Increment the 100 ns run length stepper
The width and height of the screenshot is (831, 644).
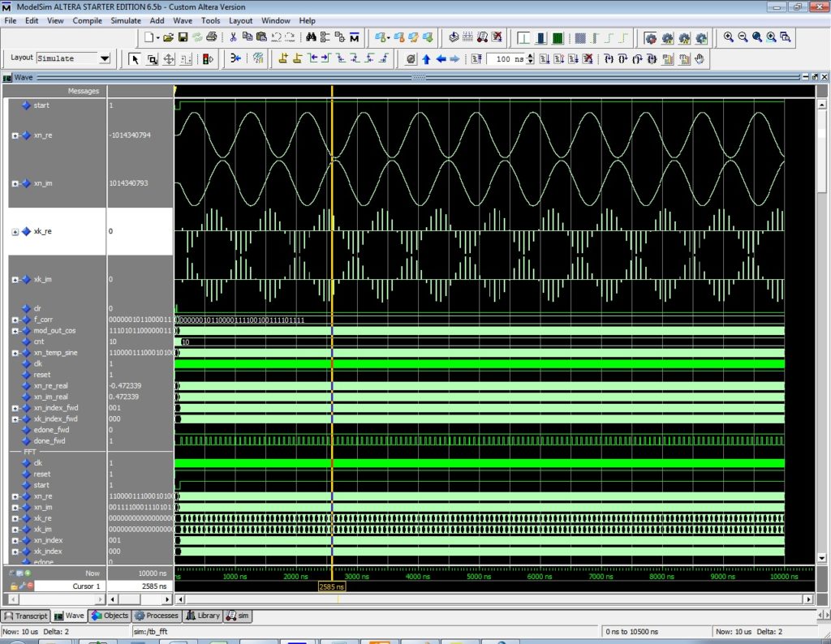(x=529, y=55)
